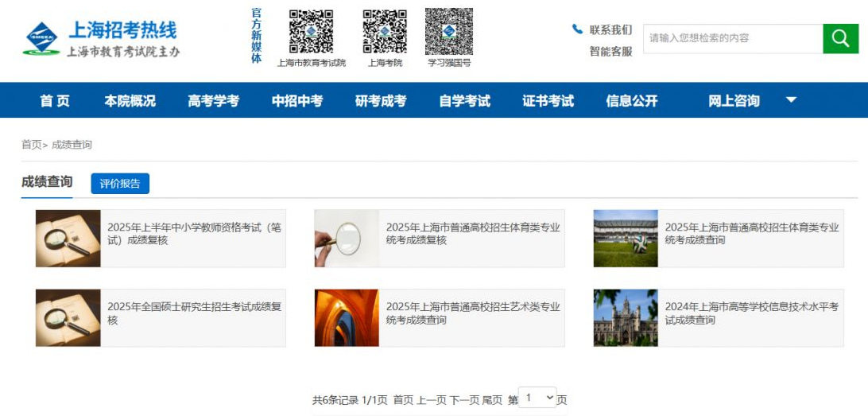868x416 pixels.
Task: Click the college building thumbnail
Action: coord(626,318)
